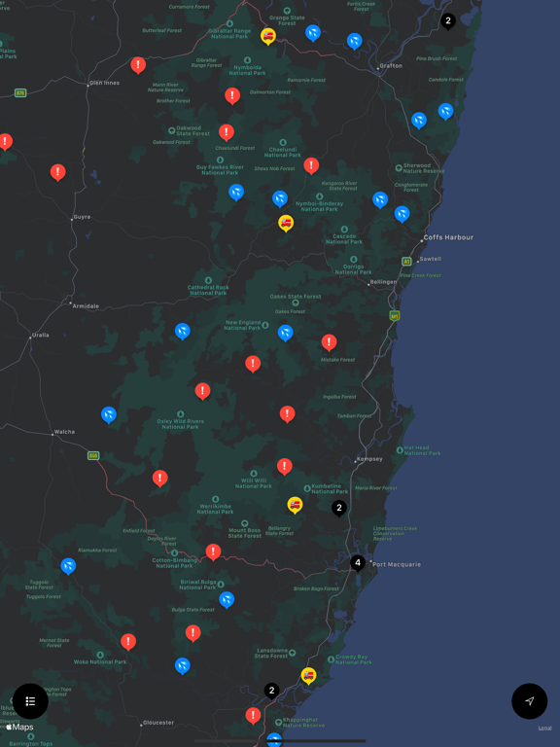Select Oakes State Forest label

coord(296,297)
